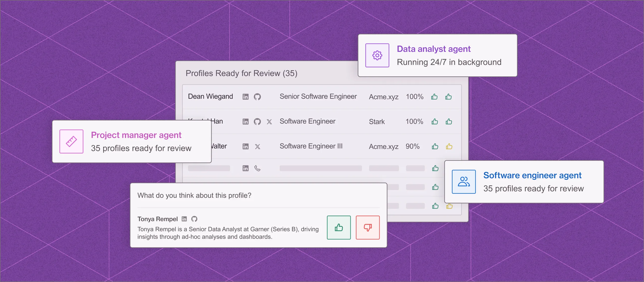The height and width of the screenshot is (282, 644).
Task: Open Tonya Rempel's LinkedIn icon
Action: (x=184, y=219)
